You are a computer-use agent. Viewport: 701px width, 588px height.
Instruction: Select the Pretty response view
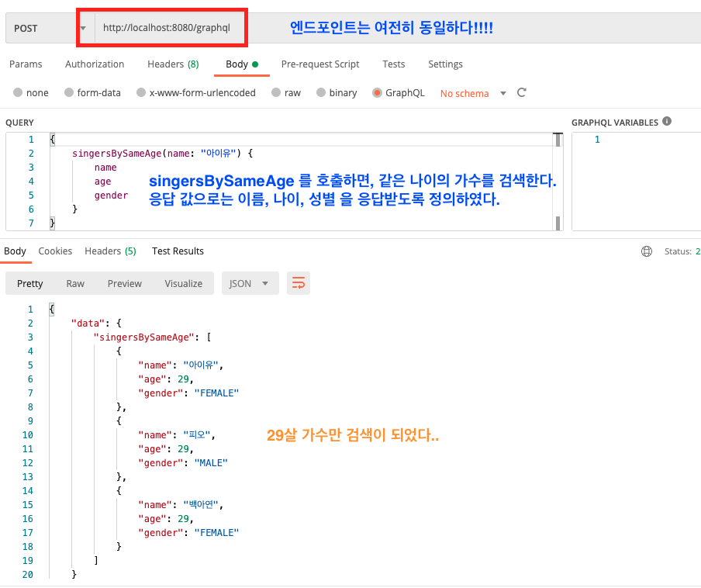(30, 283)
